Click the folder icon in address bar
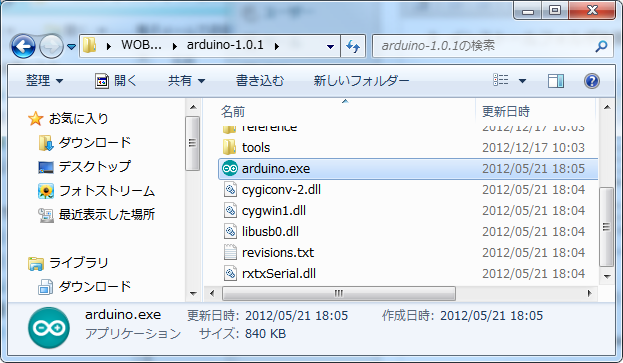The height and width of the screenshot is (363, 623). pyautogui.click(x=89, y=46)
